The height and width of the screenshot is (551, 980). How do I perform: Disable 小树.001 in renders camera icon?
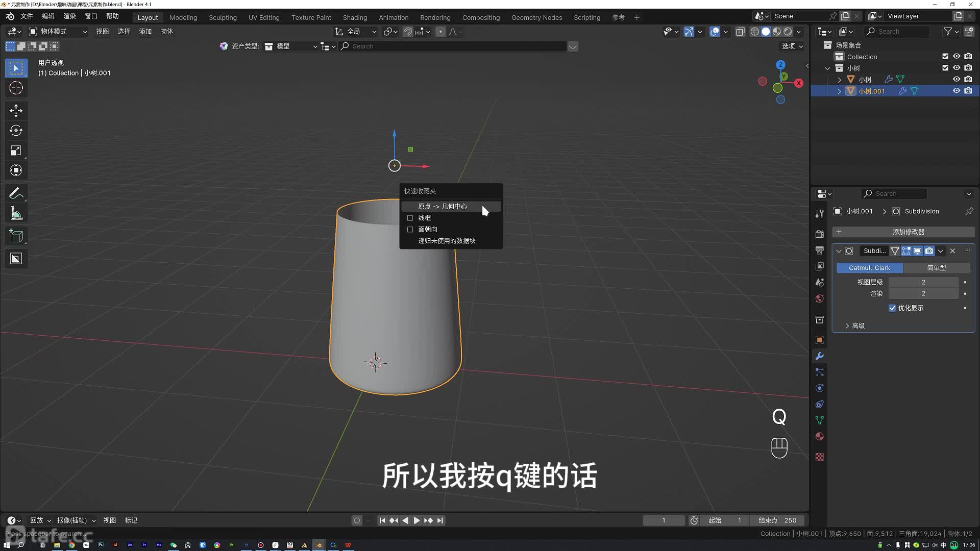(968, 91)
